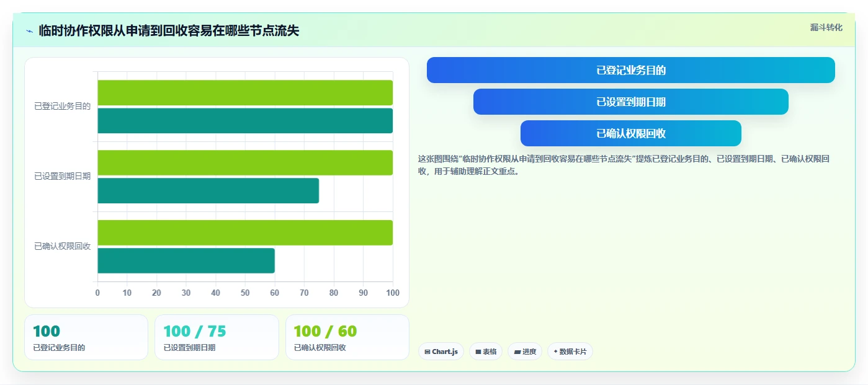
Task: Click the x-axis tick label 80
Action: (x=334, y=293)
